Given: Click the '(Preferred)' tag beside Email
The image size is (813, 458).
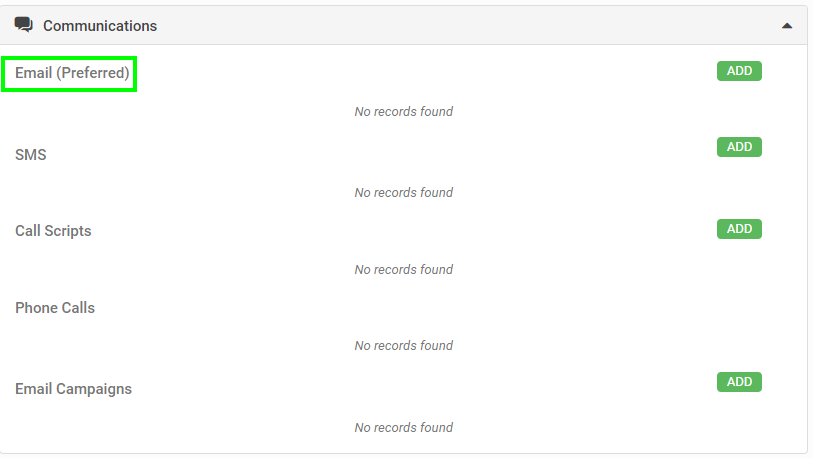Looking at the screenshot, I should coord(93,73).
